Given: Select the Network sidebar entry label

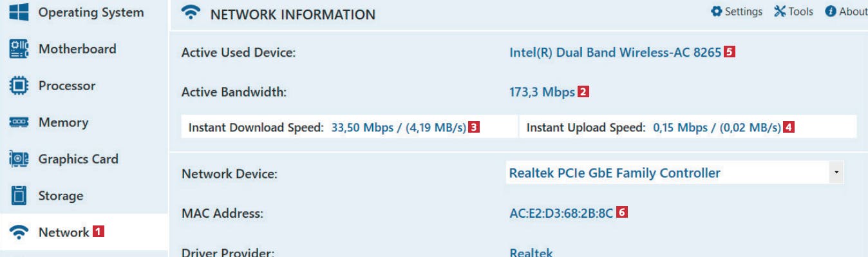Looking at the screenshot, I should pyautogui.click(x=64, y=233).
